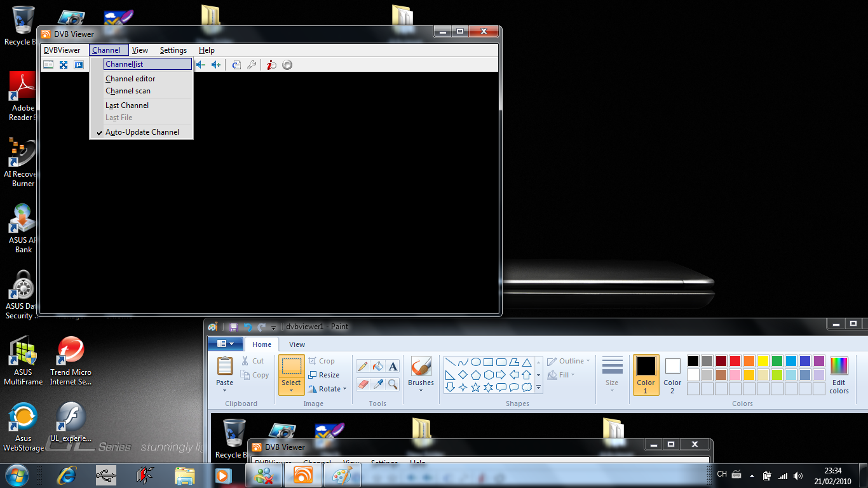Select Color 1 box in Paint
The height and width of the screenshot is (488, 868).
(646, 376)
